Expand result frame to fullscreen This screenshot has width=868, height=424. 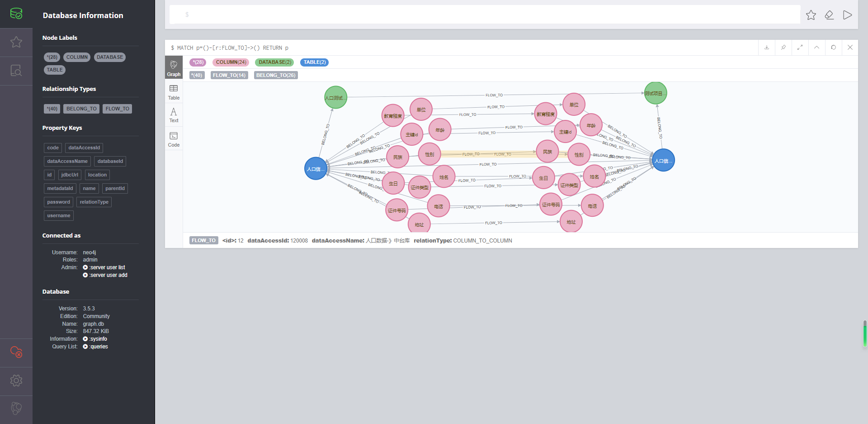click(x=800, y=48)
